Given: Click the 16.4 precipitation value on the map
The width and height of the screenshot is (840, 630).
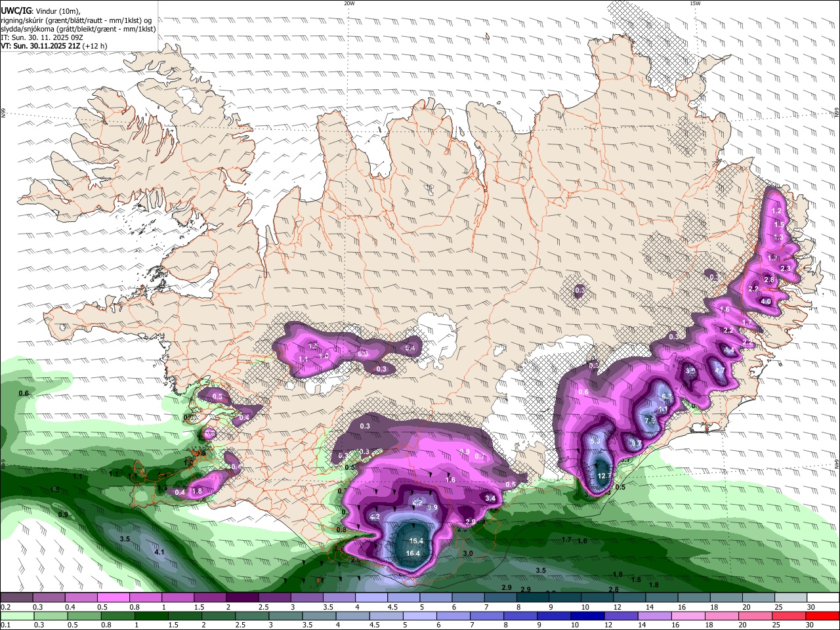Looking at the screenshot, I should click(413, 553).
